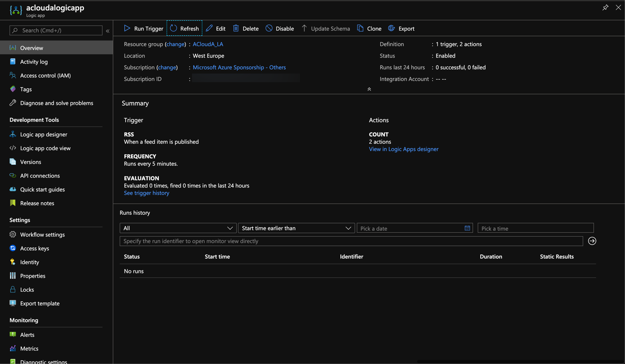Click the Clone toolbar button
Screen dimensions: 625x364
pyautogui.click(x=369, y=28)
